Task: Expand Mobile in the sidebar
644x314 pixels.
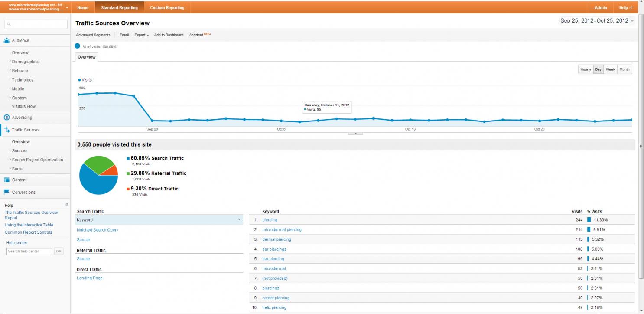Action: coord(18,89)
